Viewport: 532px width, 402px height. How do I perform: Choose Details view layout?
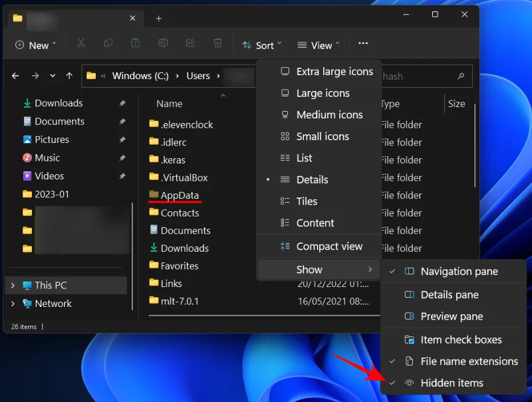tap(319, 179)
